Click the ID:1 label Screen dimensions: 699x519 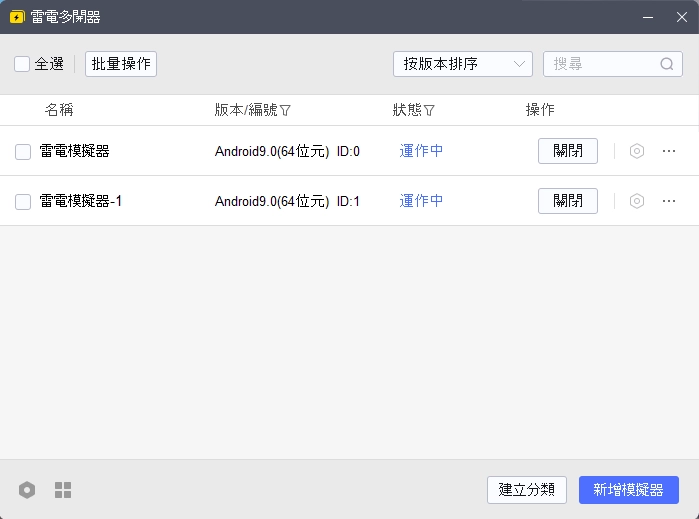click(x=348, y=202)
